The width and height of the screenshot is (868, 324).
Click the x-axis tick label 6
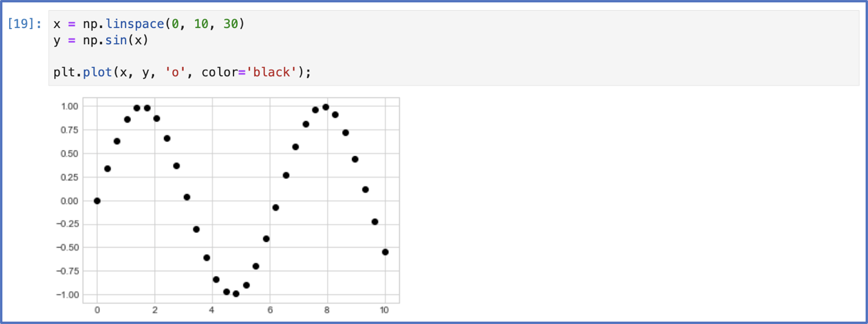[269, 311]
